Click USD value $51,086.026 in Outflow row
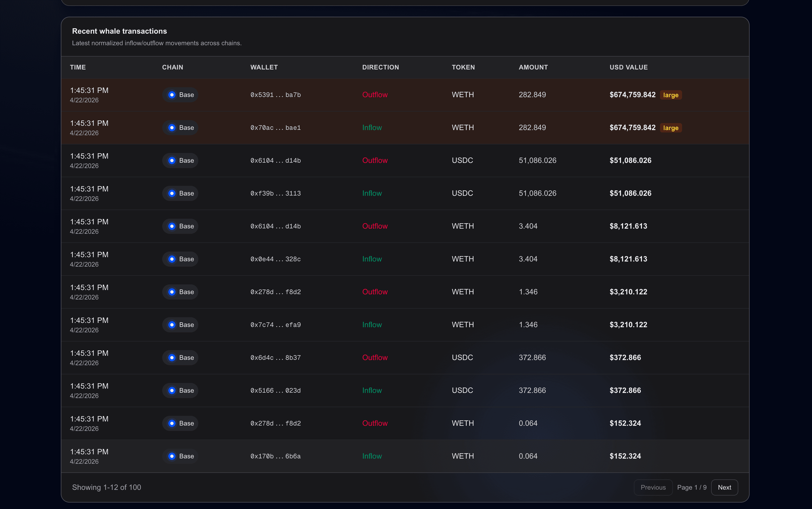The image size is (812, 509). pos(630,160)
